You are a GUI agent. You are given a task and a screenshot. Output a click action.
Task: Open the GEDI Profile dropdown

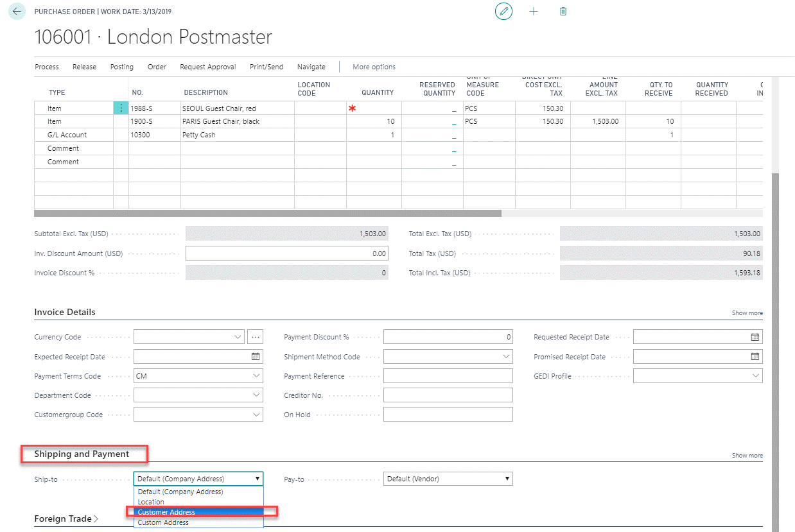tap(756, 376)
